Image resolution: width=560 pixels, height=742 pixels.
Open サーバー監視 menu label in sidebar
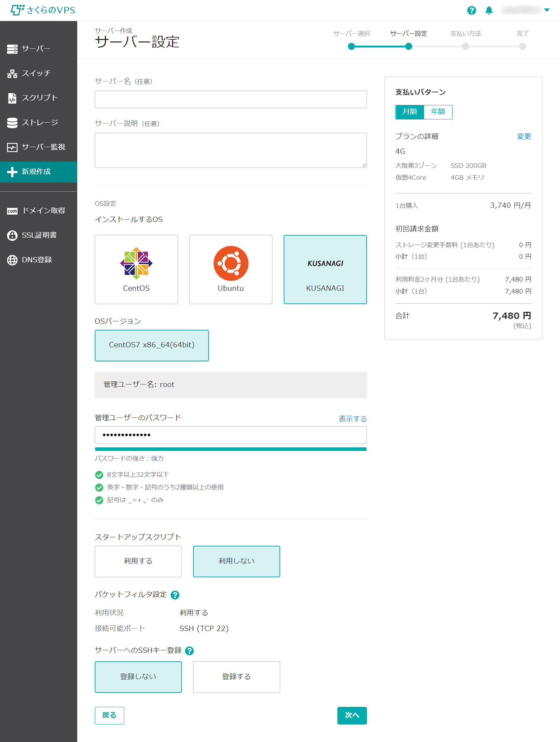click(x=44, y=147)
